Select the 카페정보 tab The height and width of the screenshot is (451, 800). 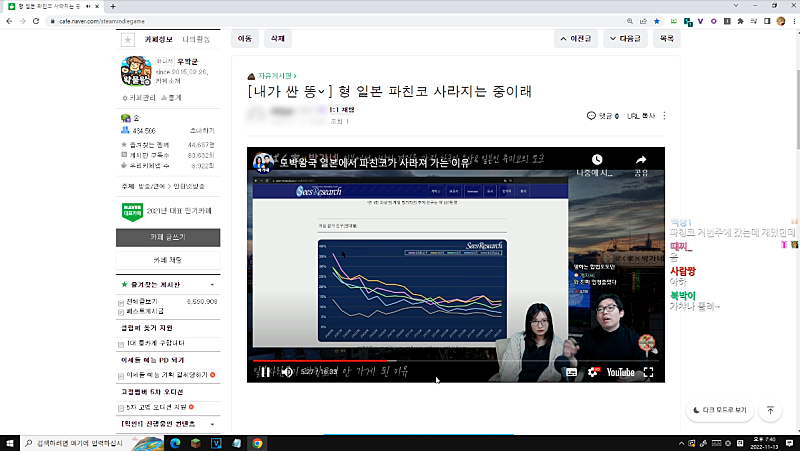(x=159, y=39)
